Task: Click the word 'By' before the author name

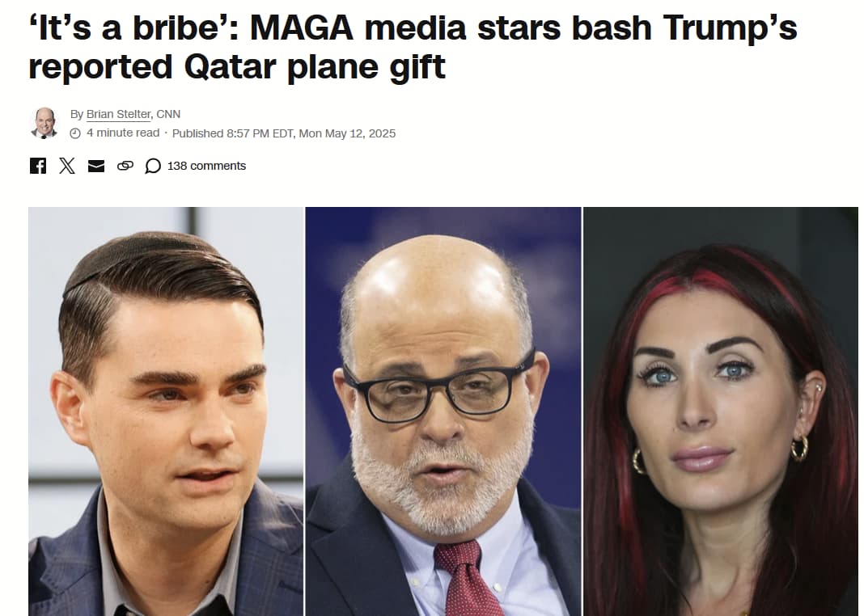Action: [77, 114]
